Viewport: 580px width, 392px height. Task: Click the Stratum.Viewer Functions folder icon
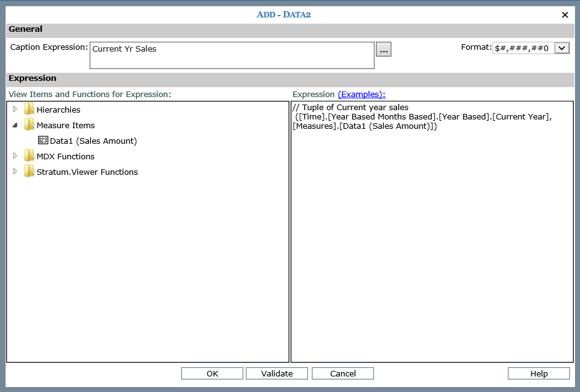(x=29, y=172)
